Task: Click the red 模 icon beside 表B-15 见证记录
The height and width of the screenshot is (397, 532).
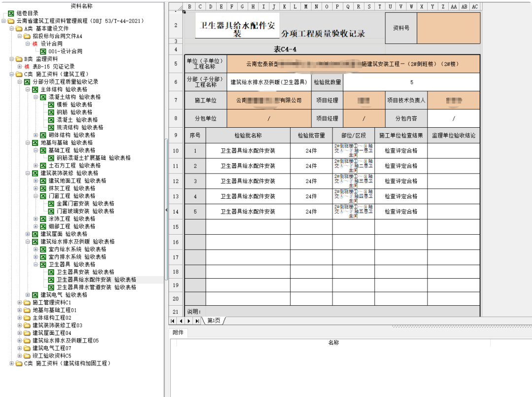Action: click(27, 67)
